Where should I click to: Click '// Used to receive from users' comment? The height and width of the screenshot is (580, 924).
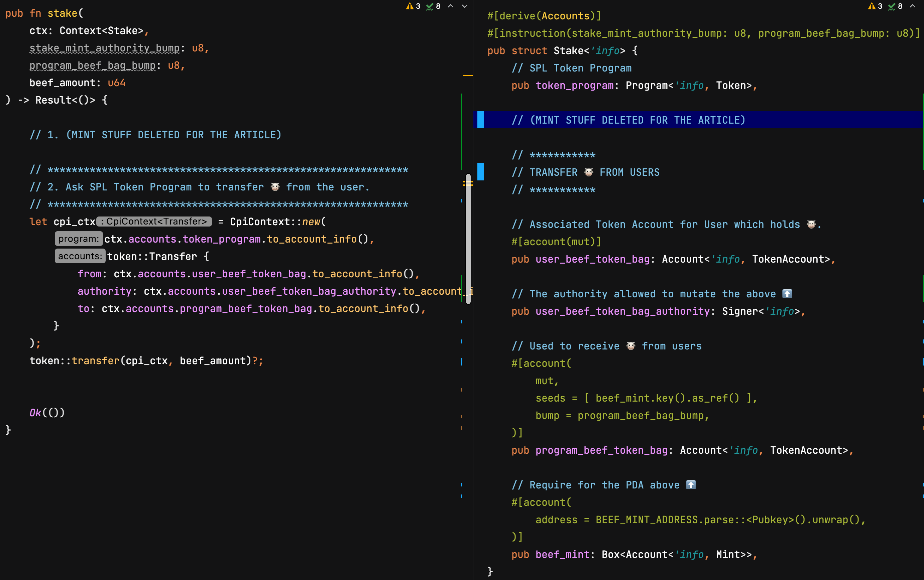pyautogui.click(x=607, y=346)
